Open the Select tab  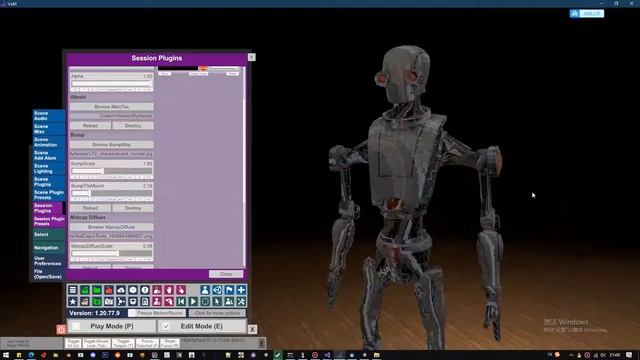(x=49, y=234)
